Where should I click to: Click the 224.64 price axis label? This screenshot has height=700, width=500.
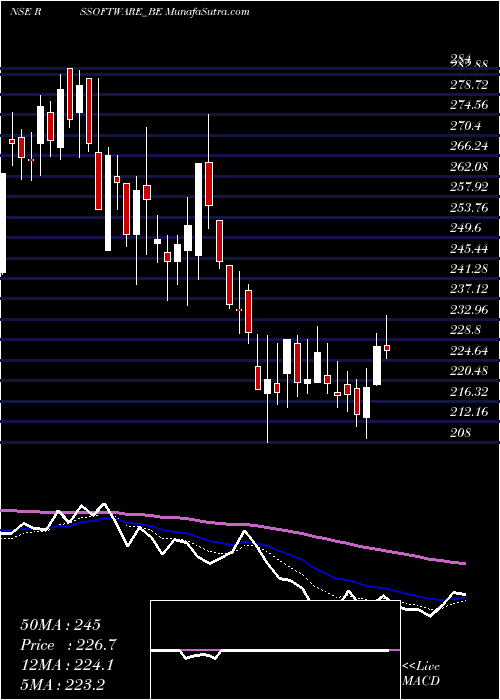pos(469,351)
